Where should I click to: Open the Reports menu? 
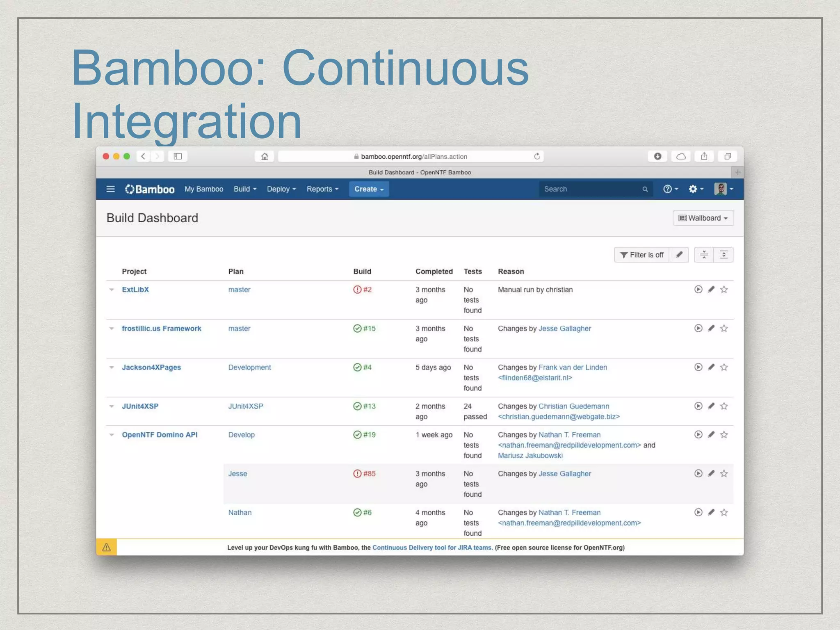322,189
